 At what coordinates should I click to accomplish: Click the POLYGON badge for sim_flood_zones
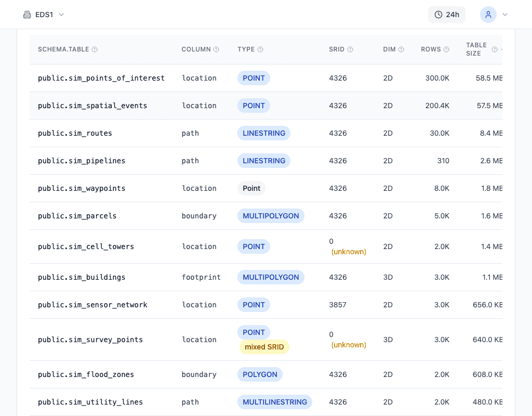point(260,374)
